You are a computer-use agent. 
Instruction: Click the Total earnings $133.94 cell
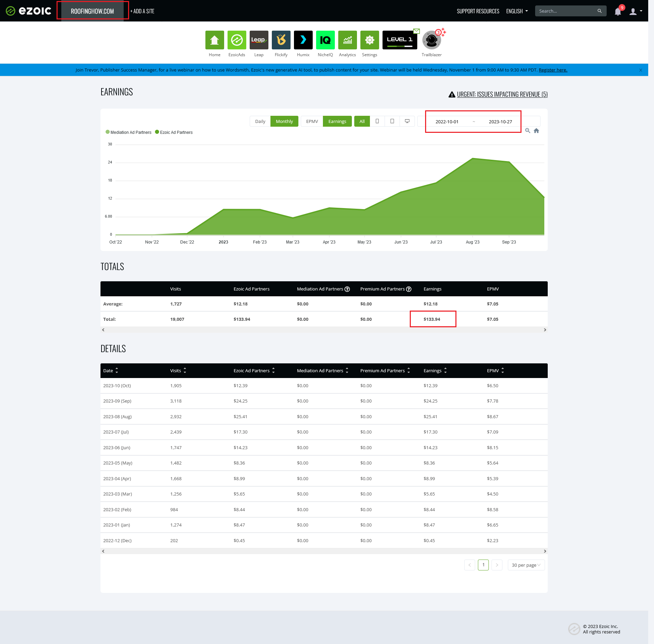click(x=432, y=319)
